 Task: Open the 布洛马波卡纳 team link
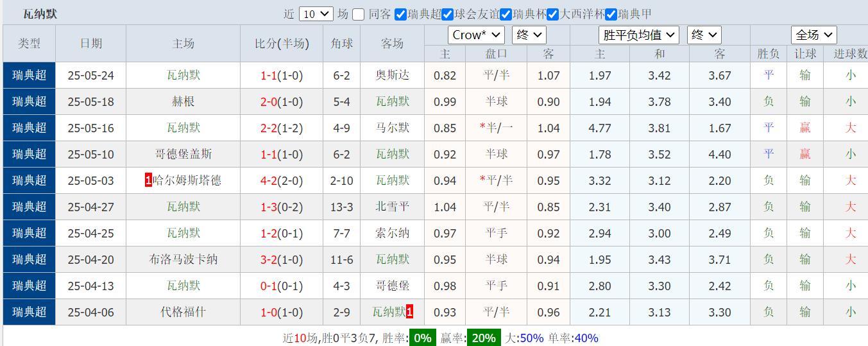tap(183, 259)
